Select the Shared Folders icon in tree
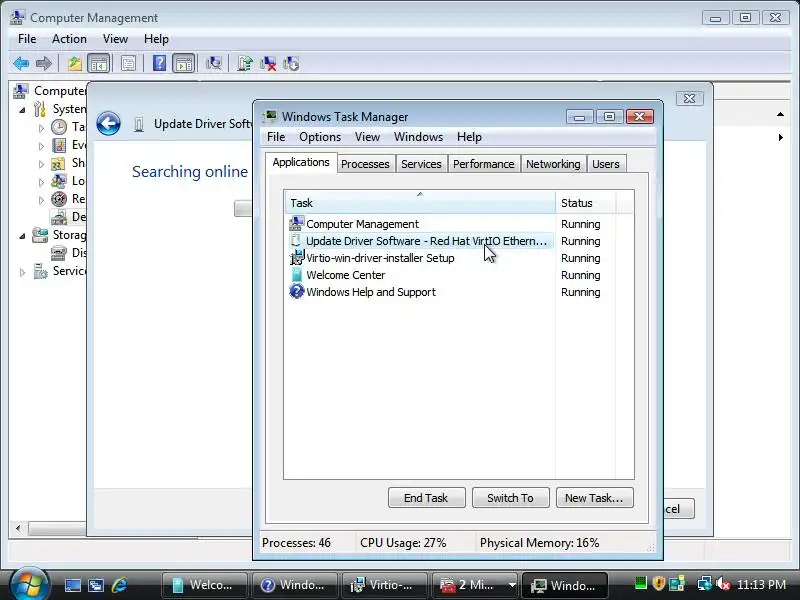Viewport: 800px width, 600px height. (58, 164)
